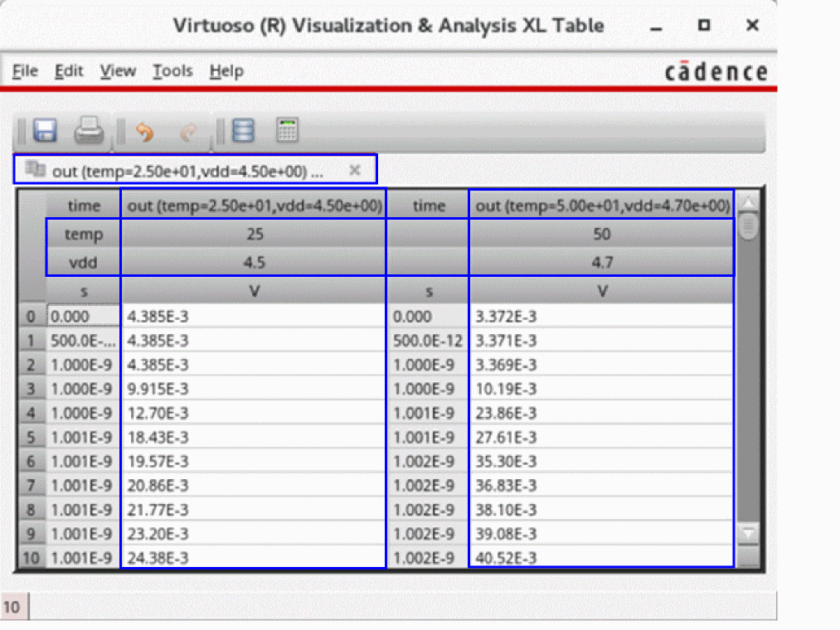Image resolution: width=840 pixels, height=630 pixels.
Task: Click the small table icon on the out tab
Action: (35, 169)
